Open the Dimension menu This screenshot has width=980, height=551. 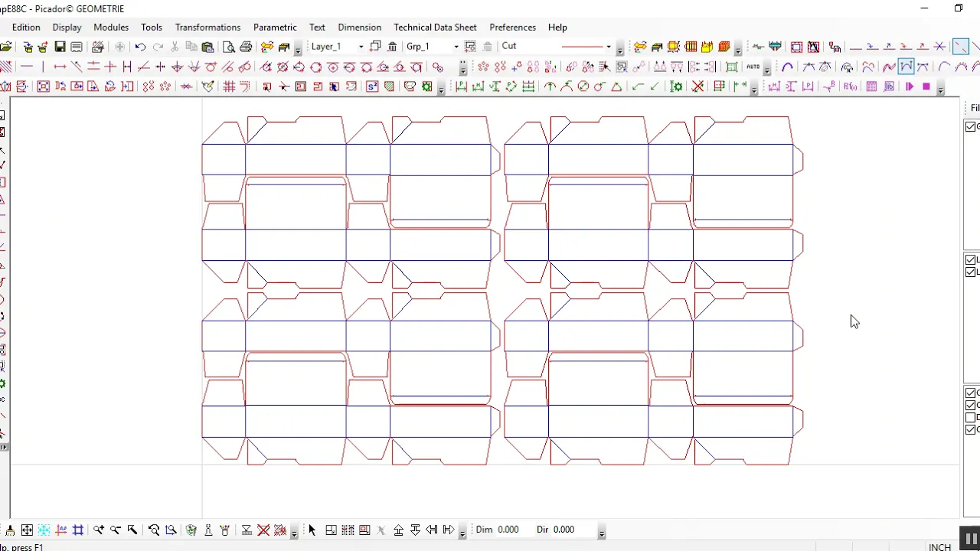coord(359,27)
